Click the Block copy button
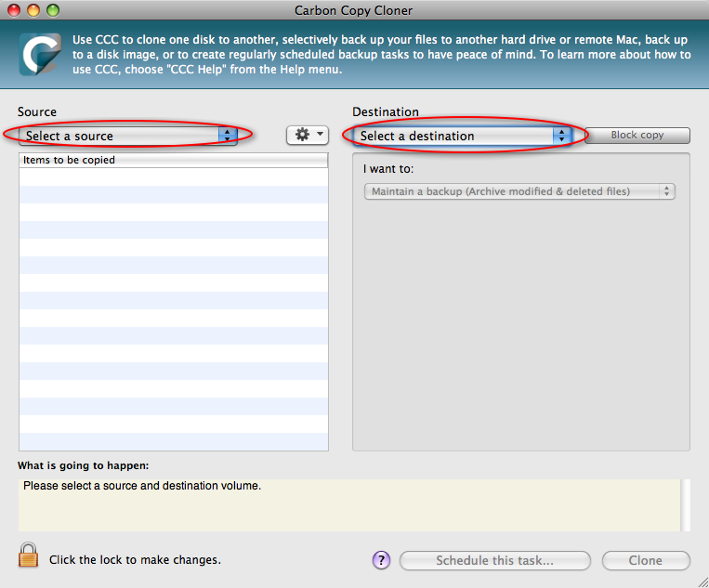The image size is (709, 588). [637, 135]
